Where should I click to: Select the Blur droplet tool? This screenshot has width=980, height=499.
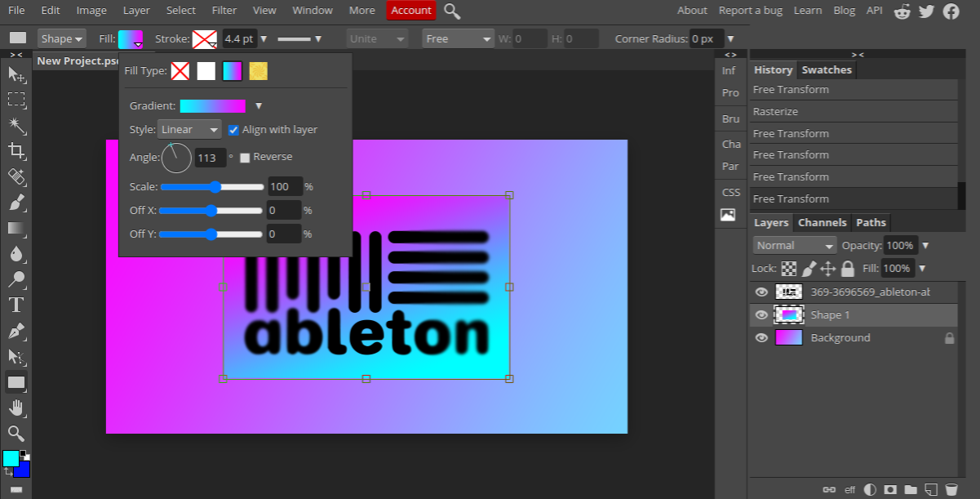click(16, 253)
